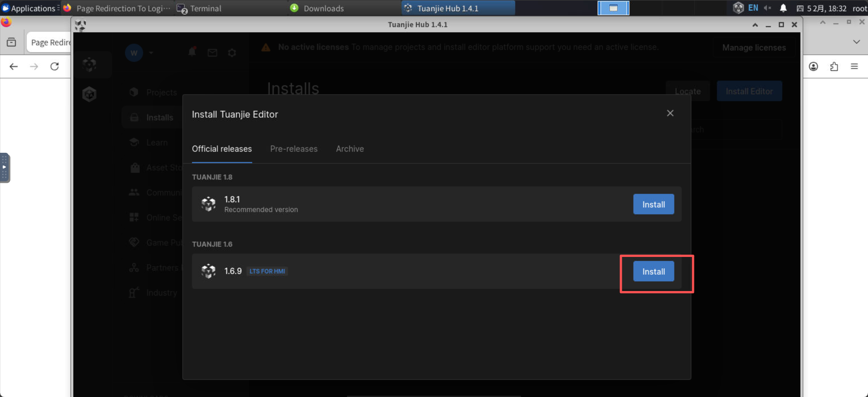Install Tuanjie Editor version 1.8.1

pos(653,204)
